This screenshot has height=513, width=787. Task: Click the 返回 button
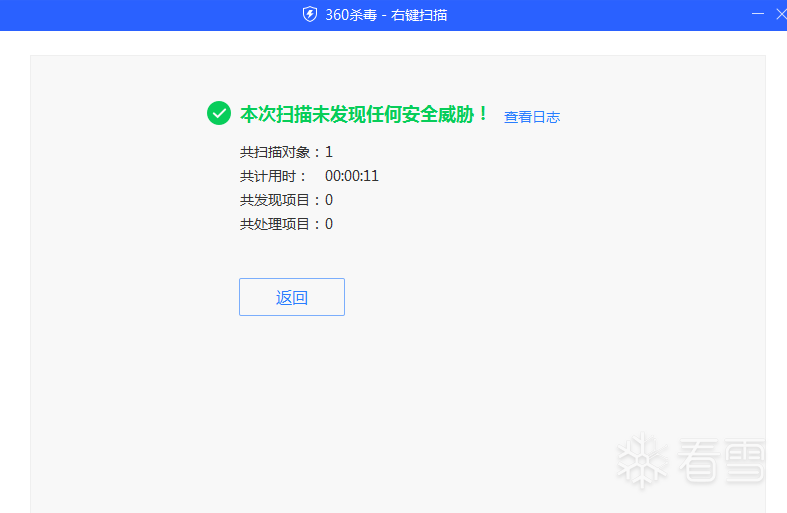[x=292, y=297]
